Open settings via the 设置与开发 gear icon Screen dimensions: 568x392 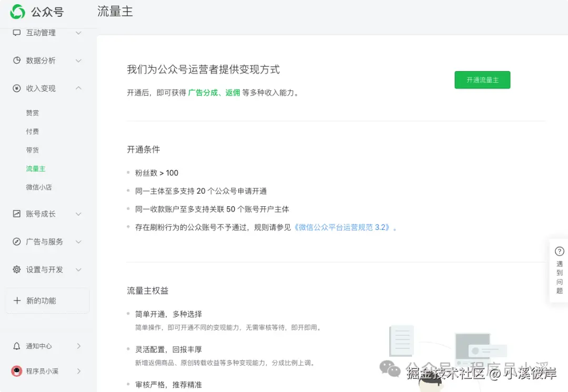[16, 269]
